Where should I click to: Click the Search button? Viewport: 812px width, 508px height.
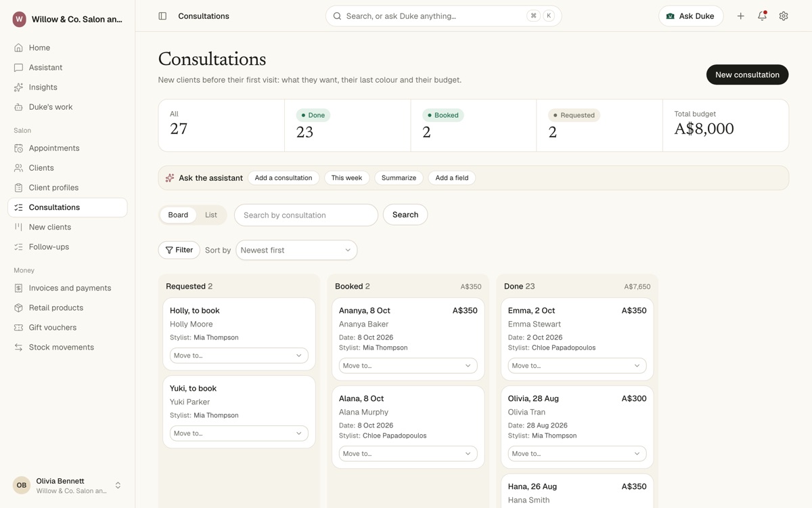coord(405,215)
